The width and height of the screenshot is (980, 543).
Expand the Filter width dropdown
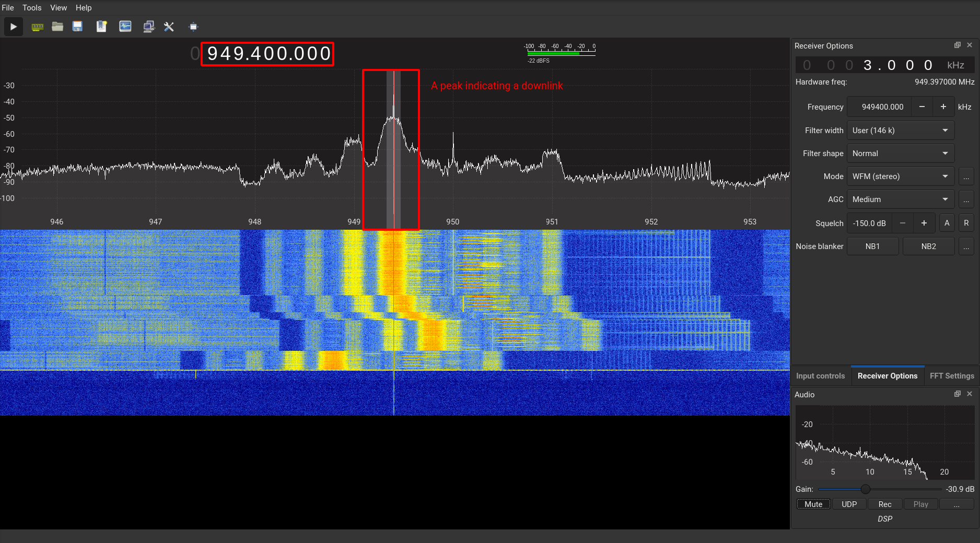click(900, 131)
